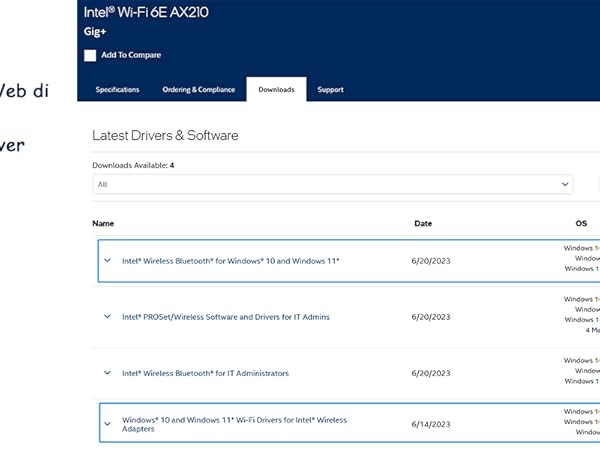This screenshot has height=450, width=600.
Task: Open the Ordering & Compliance tab
Action: [x=198, y=90]
